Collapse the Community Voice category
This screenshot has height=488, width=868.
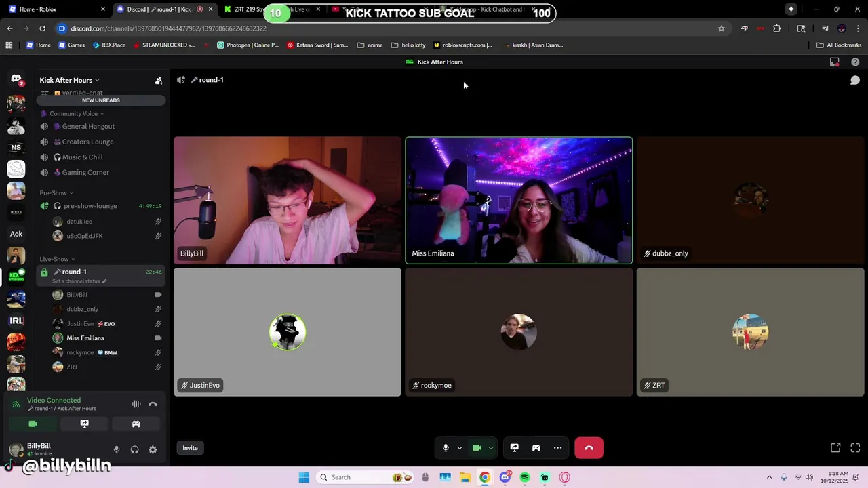(x=73, y=113)
